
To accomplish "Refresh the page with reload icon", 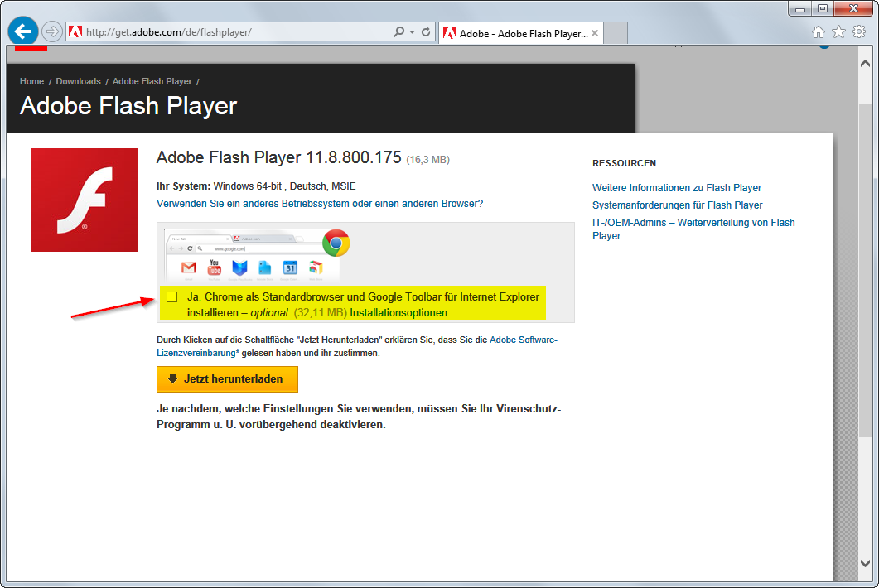I will [x=426, y=32].
